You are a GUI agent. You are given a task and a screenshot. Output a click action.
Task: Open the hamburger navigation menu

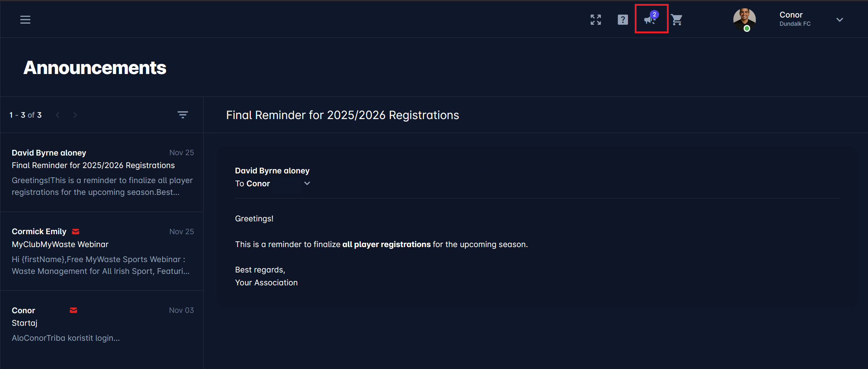coord(25,20)
